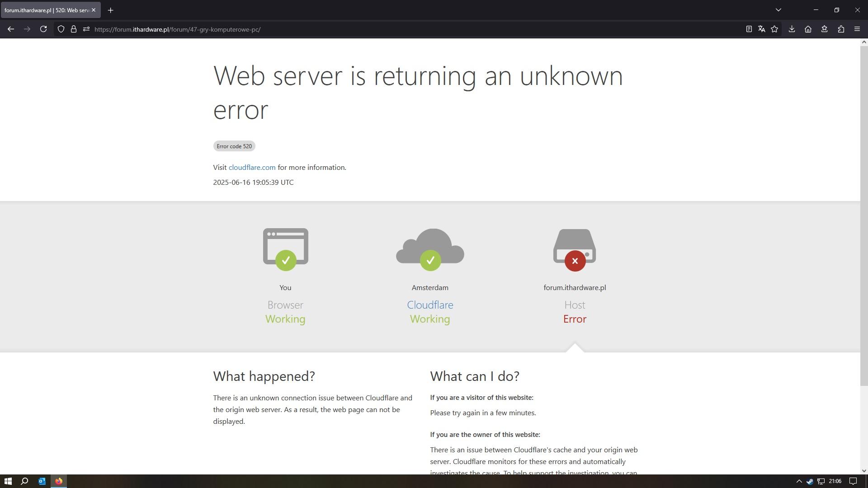Image resolution: width=868 pixels, height=488 pixels.
Task: Click the translate page icon
Action: tap(762, 29)
